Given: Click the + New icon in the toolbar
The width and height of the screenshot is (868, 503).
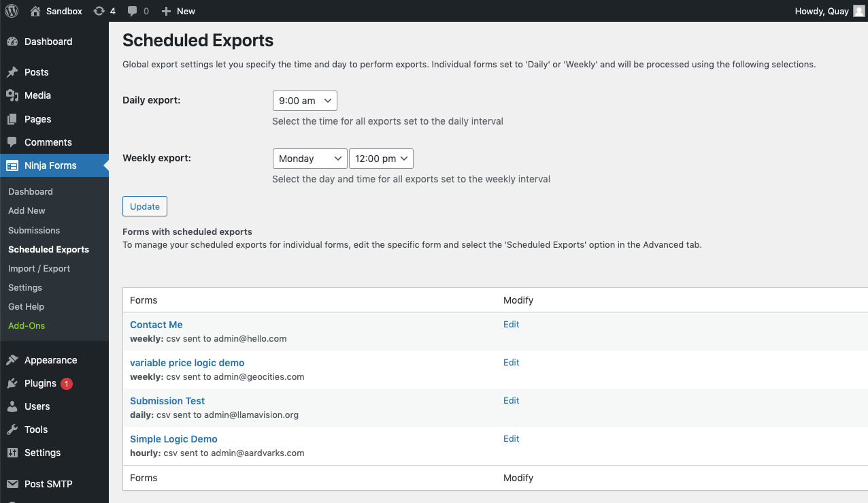Looking at the screenshot, I should (x=167, y=10).
